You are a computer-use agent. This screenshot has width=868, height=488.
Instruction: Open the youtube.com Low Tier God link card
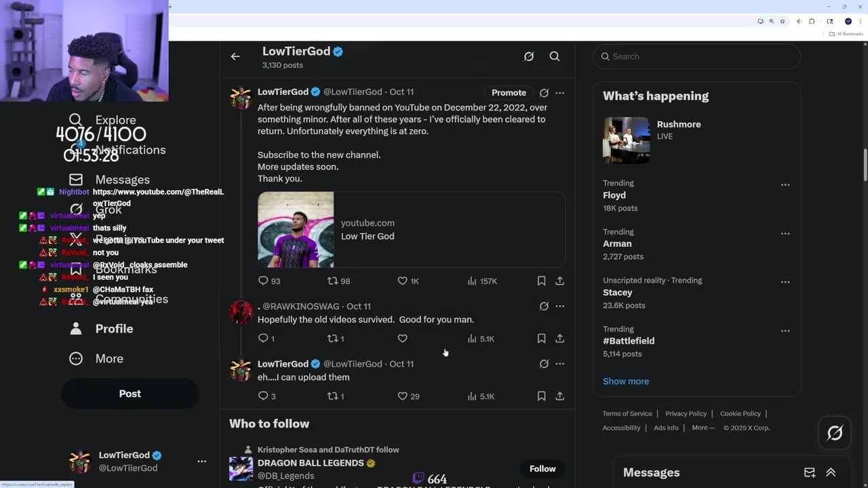[x=411, y=230]
